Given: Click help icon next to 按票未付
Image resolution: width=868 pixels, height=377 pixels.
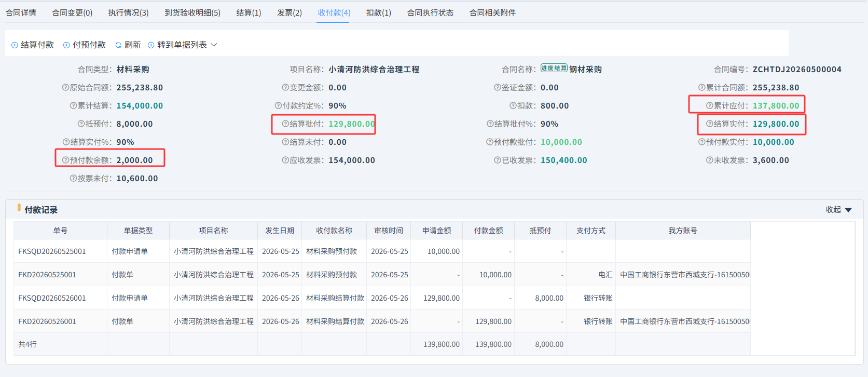Looking at the screenshot, I should 74,178.
